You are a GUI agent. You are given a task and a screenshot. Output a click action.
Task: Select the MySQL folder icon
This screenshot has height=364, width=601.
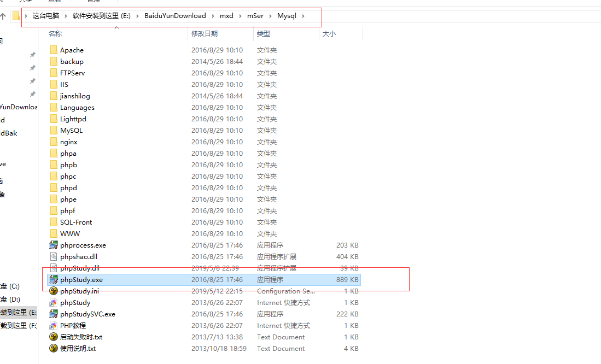click(x=54, y=130)
